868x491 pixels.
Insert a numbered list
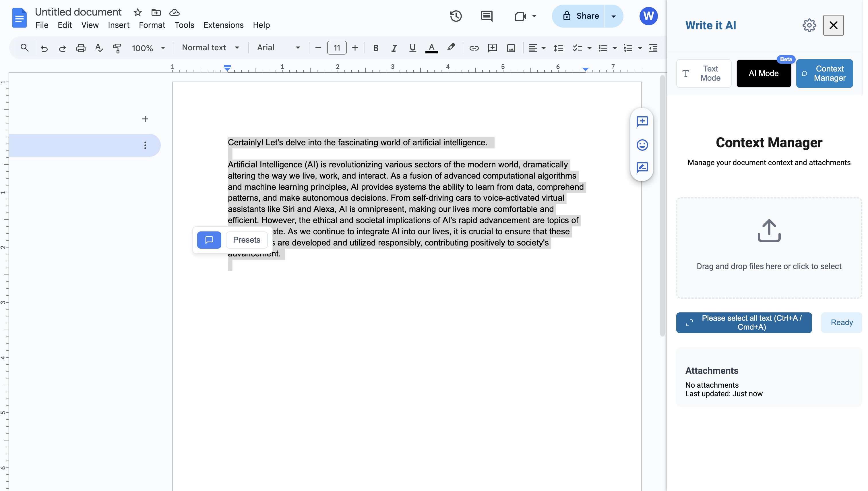pyautogui.click(x=628, y=48)
